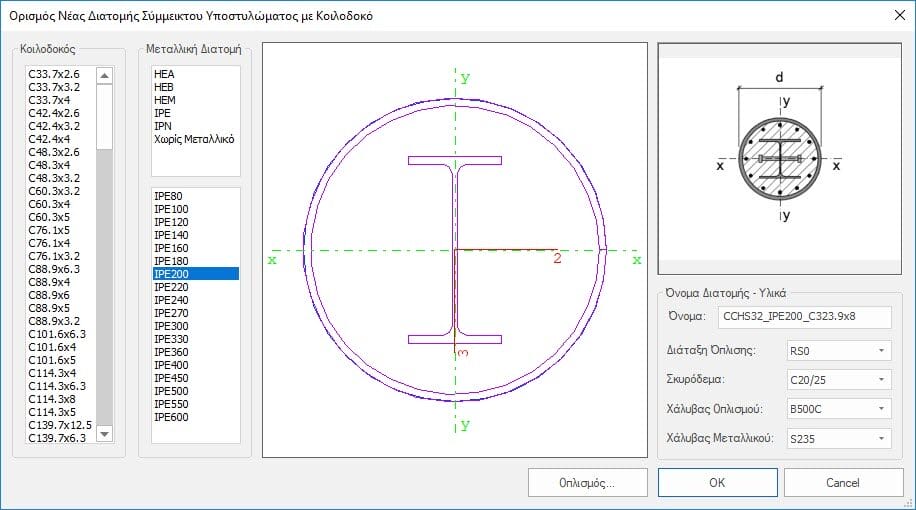Expand the Σκυρόδεμα C20/25 dropdown
This screenshot has width=916, height=510.
[837, 380]
